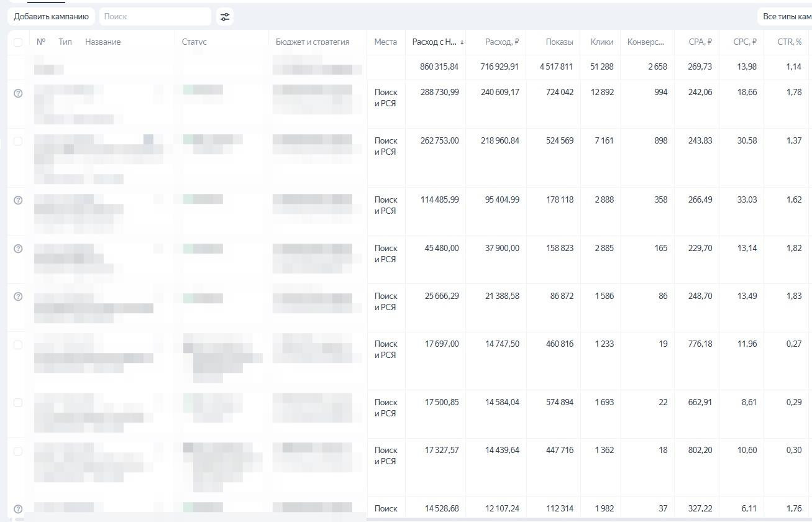Sort by the Тип column header
This screenshot has width=812, height=522.
click(x=65, y=42)
